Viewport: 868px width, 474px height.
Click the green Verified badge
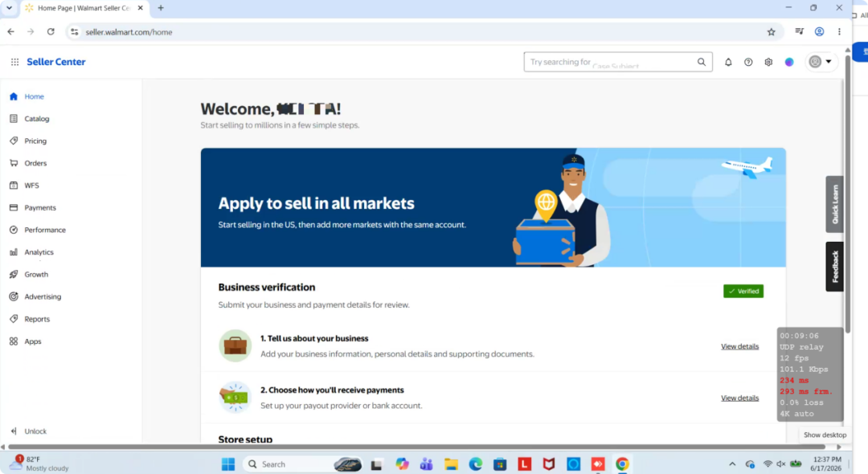tap(743, 291)
